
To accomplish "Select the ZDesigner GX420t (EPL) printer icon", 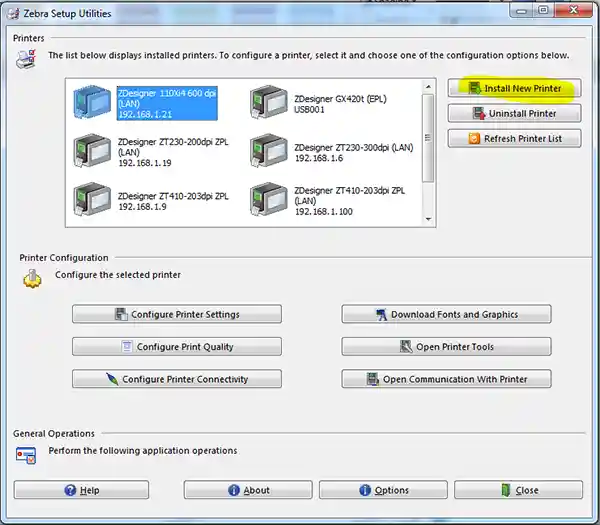I will coord(269,102).
